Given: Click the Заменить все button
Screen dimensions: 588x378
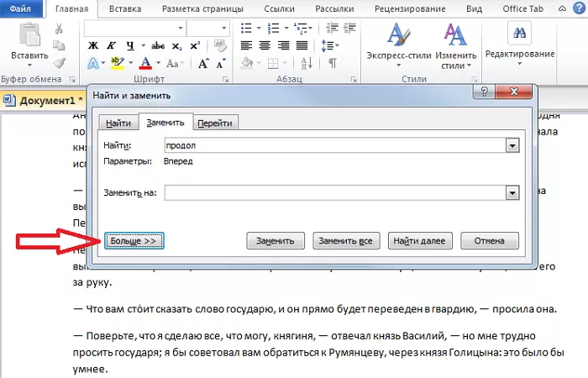Looking at the screenshot, I should click(x=346, y=241).
